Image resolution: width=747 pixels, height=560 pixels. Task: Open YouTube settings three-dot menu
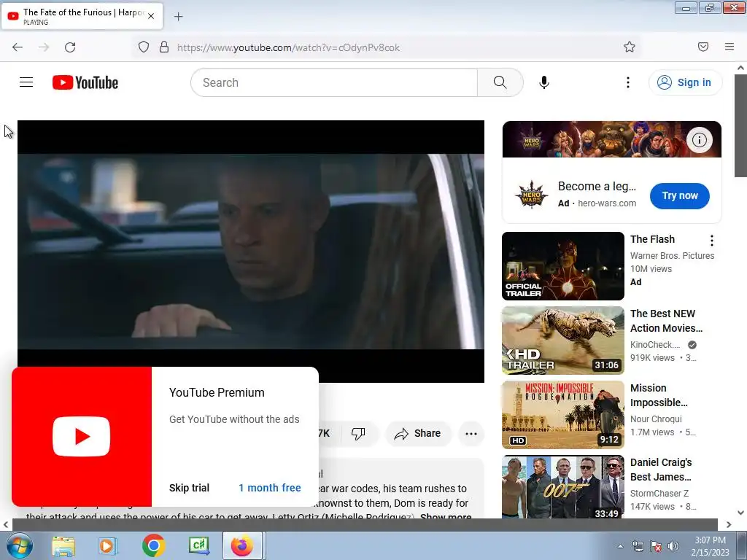628,82
